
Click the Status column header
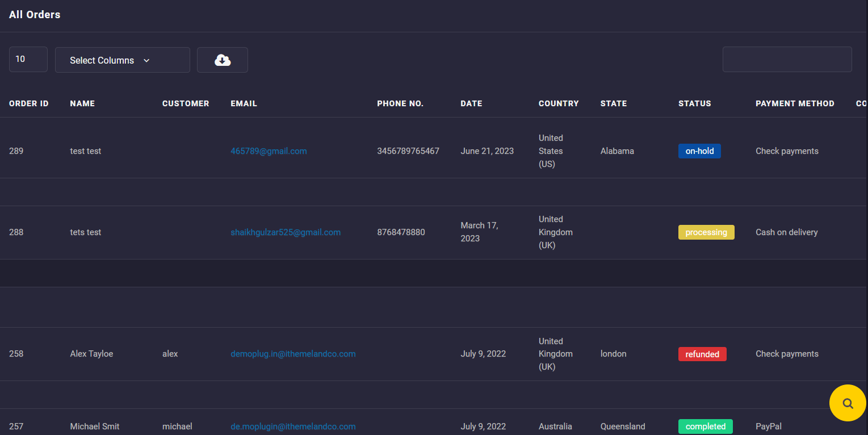[694, 103]
